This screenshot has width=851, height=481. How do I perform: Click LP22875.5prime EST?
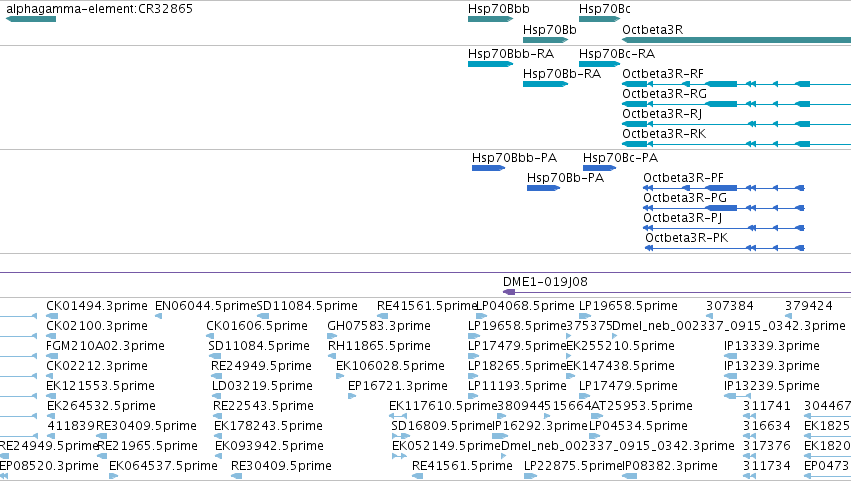coord(530,477)
